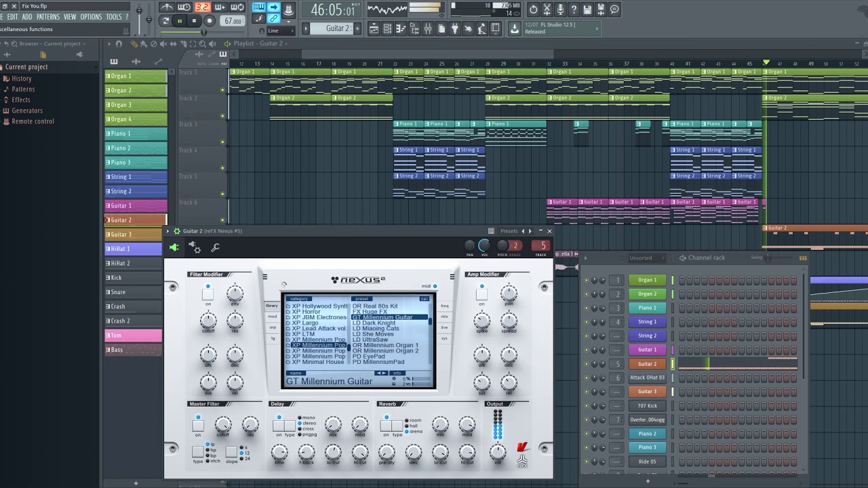The height and width of the screenshot is (488, 868).
Task: Toggle the Amp Modifier on button
Action: point(481,295)
